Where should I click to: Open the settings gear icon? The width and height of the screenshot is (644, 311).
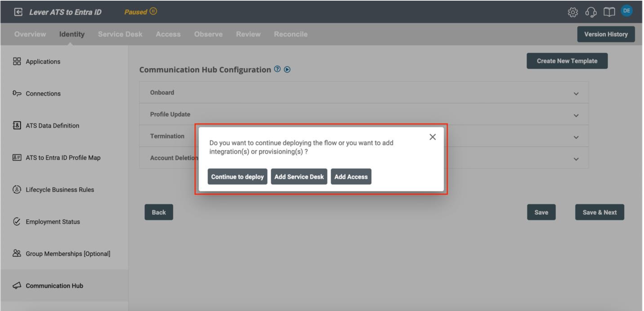tap(572, 12)
